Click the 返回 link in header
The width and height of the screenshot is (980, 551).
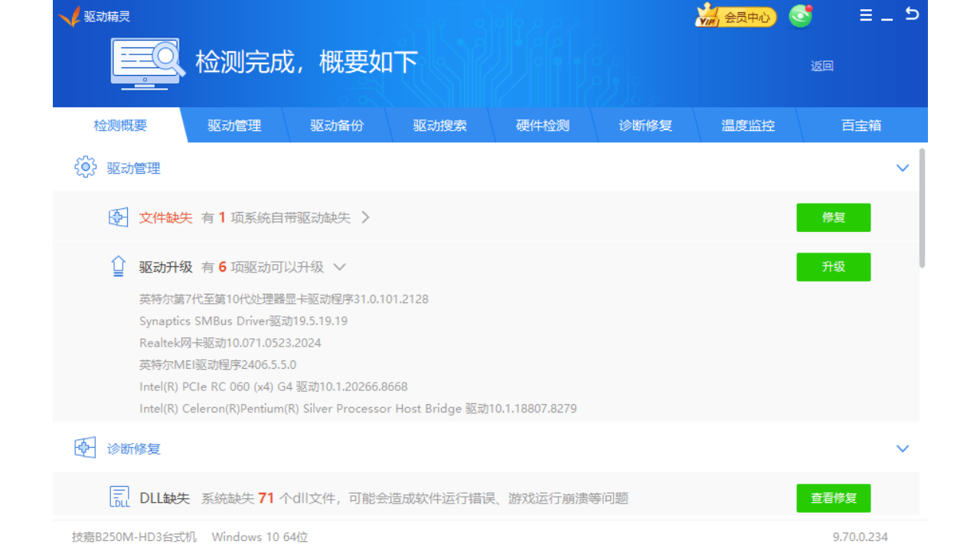[822, 66]
